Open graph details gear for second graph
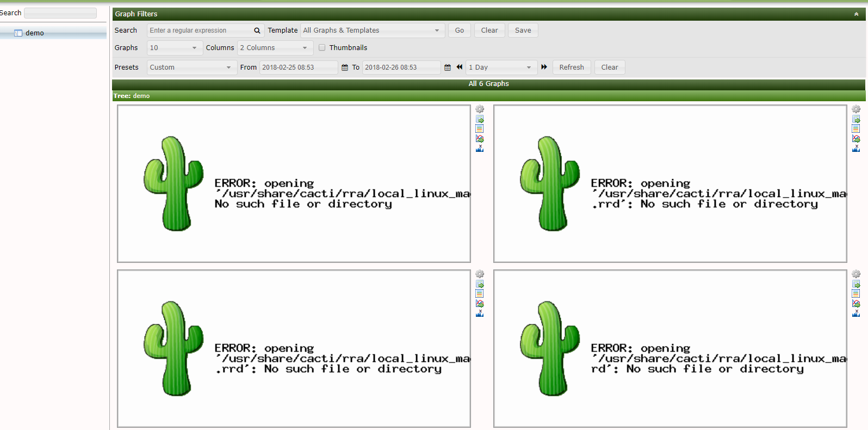This screenshot has height=430, width=868. tap(856, 109)
